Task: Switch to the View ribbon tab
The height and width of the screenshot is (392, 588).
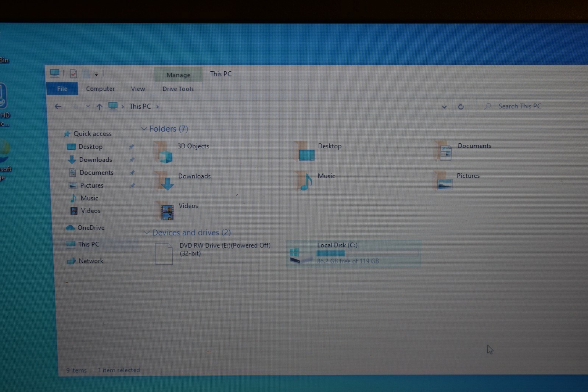Action: [x=138, y=89]
